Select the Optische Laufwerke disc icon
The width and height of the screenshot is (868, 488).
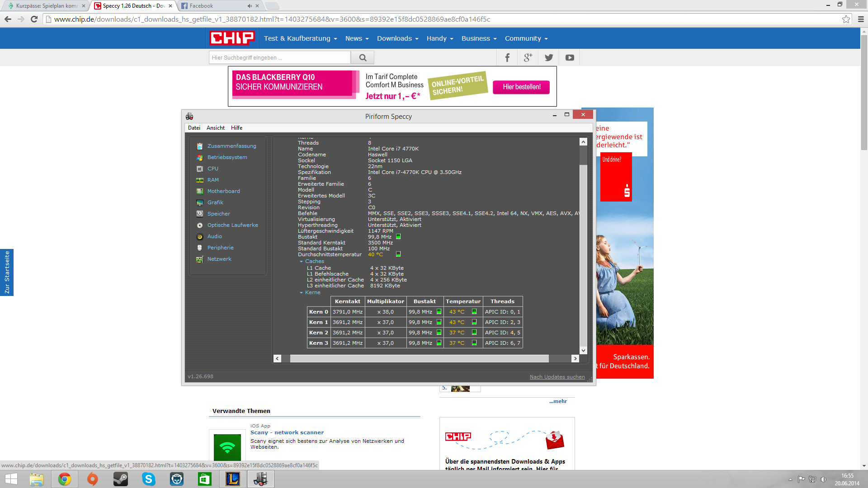pyautogui.click(x=200, y=225)
